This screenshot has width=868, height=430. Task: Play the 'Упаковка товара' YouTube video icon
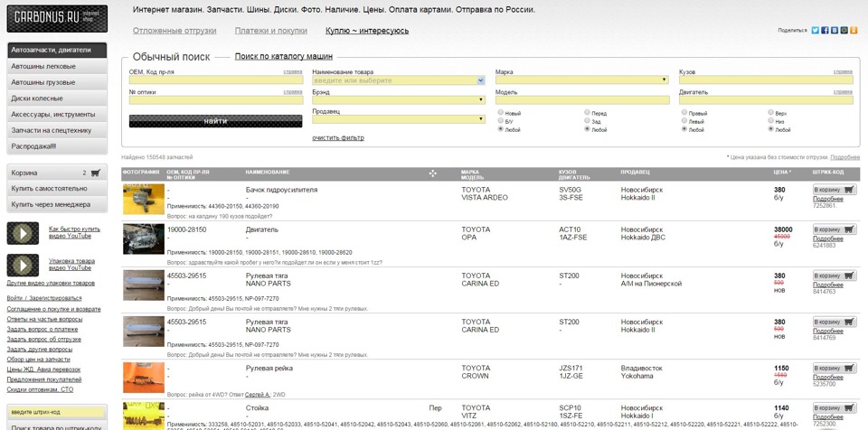[x=23, y=265]
